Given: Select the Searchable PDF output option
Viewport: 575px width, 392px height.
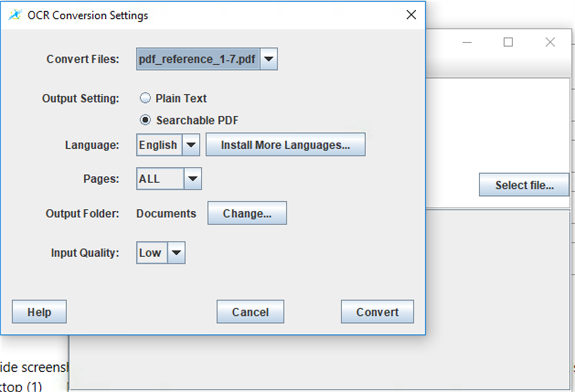Looking at the screenshot, I should [x=145, y=120].
